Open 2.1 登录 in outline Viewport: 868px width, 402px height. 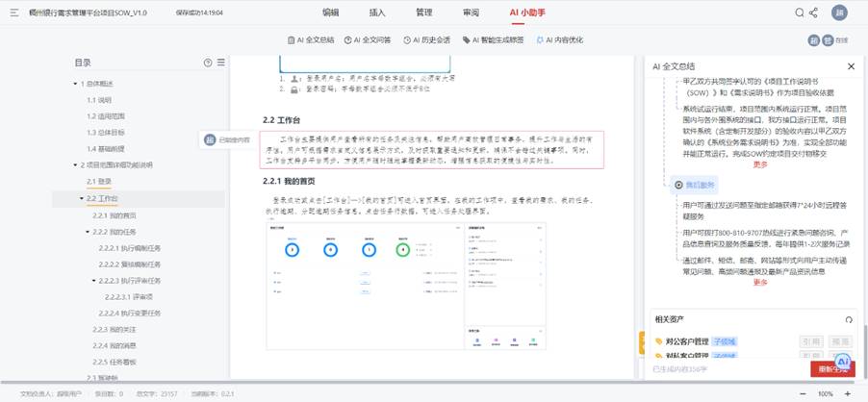tap(99, 182)
